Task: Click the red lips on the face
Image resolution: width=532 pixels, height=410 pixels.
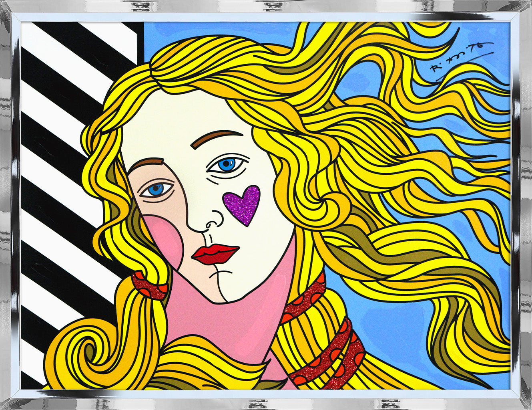Action: click(x=214, y=254)
